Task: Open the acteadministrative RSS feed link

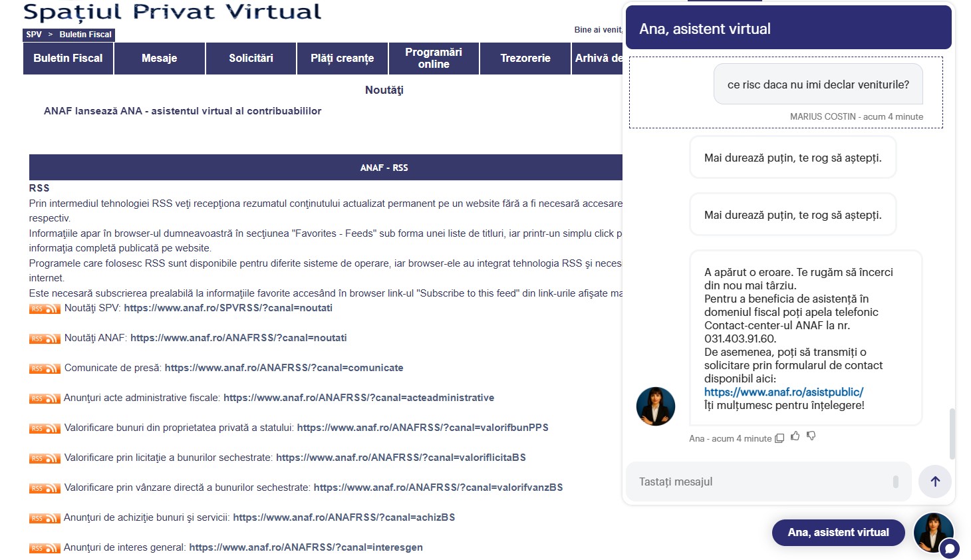Action: pyautogui.click(x=359, y=398)
